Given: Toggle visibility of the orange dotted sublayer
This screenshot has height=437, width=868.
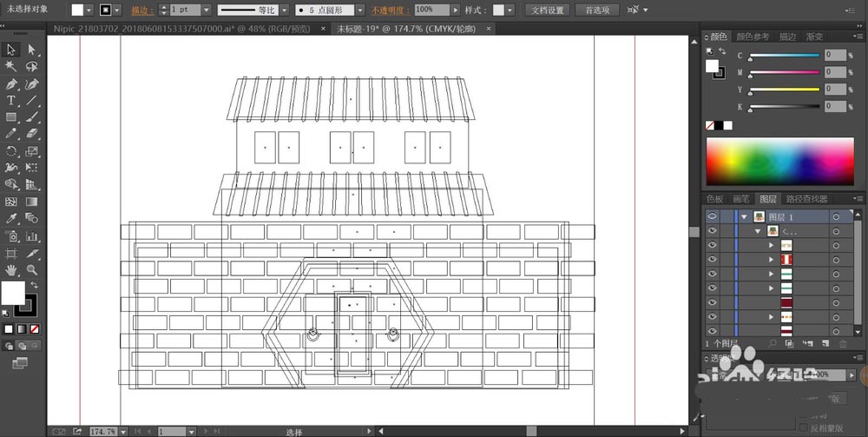Looking at the screenshot, I should pos(712,317).
